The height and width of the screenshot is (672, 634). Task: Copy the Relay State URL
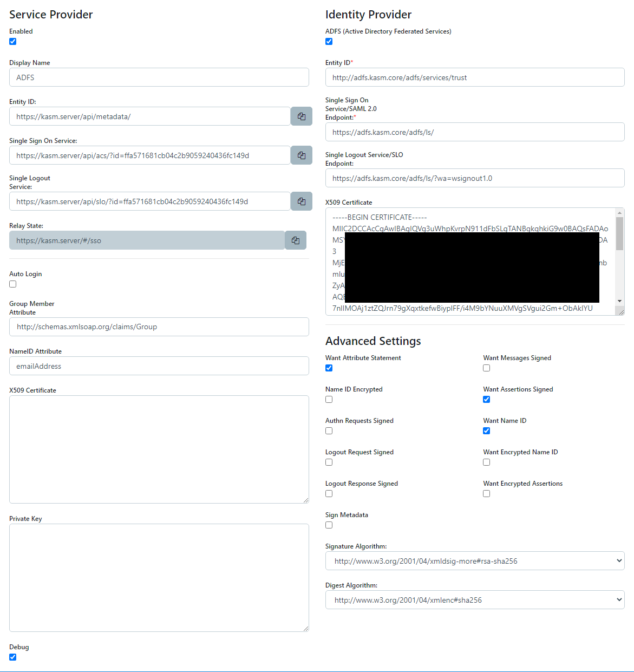(x=296, y=240)
